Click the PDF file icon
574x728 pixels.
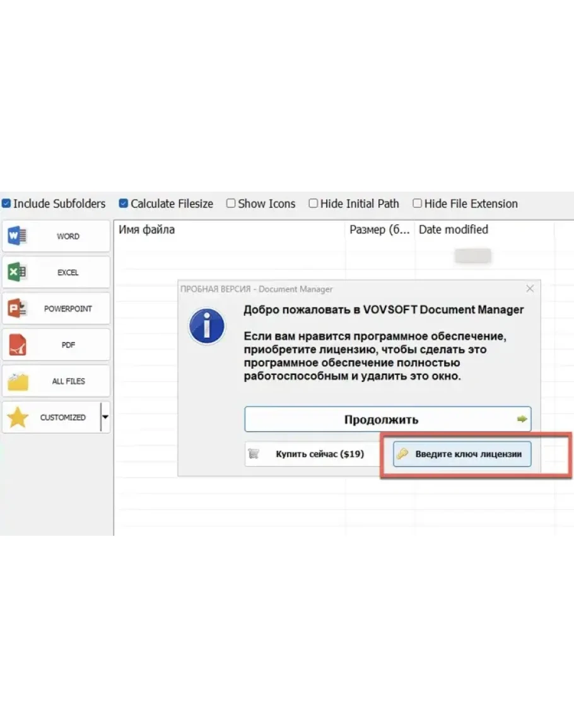(x=17, y=345)
